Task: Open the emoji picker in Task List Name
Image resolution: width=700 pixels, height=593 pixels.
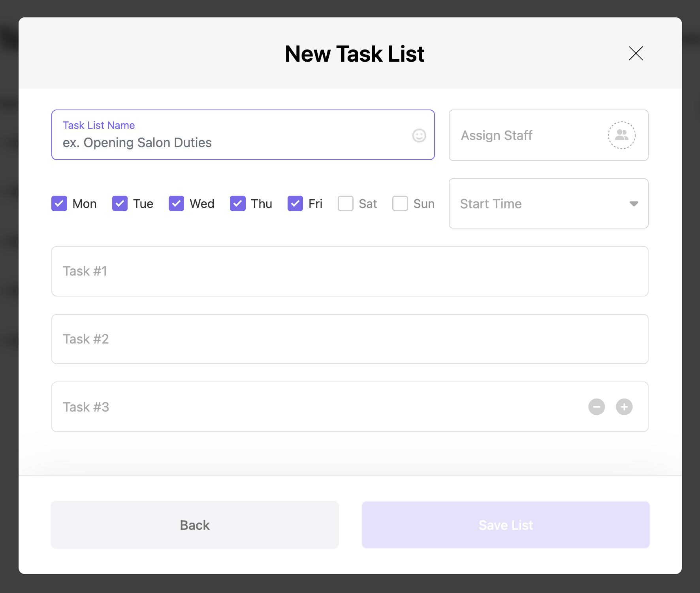Action: [x=419, y=136]
